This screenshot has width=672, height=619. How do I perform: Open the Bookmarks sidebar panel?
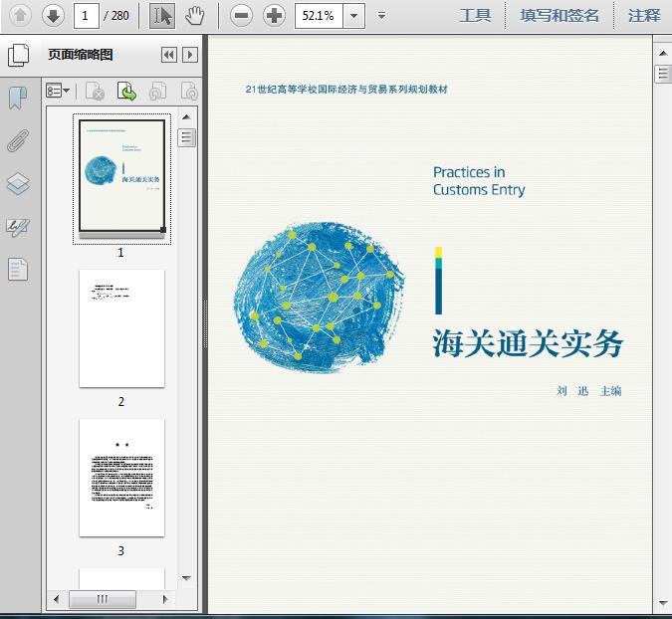click(x=18, y=99)
